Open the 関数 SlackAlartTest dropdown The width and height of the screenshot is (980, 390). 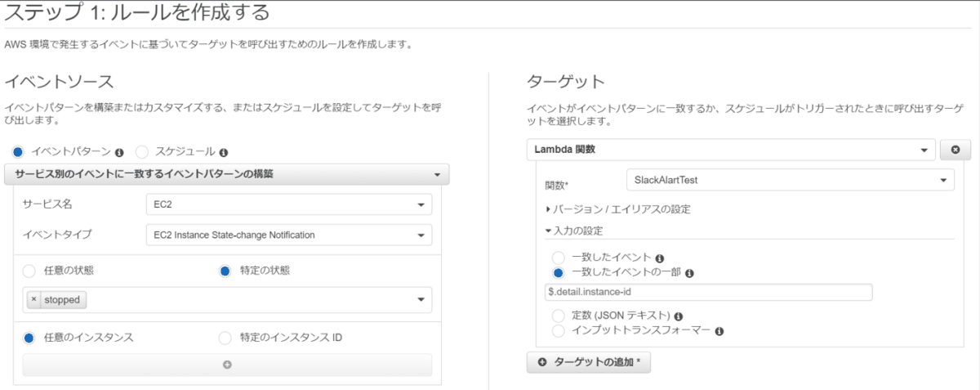790,180
